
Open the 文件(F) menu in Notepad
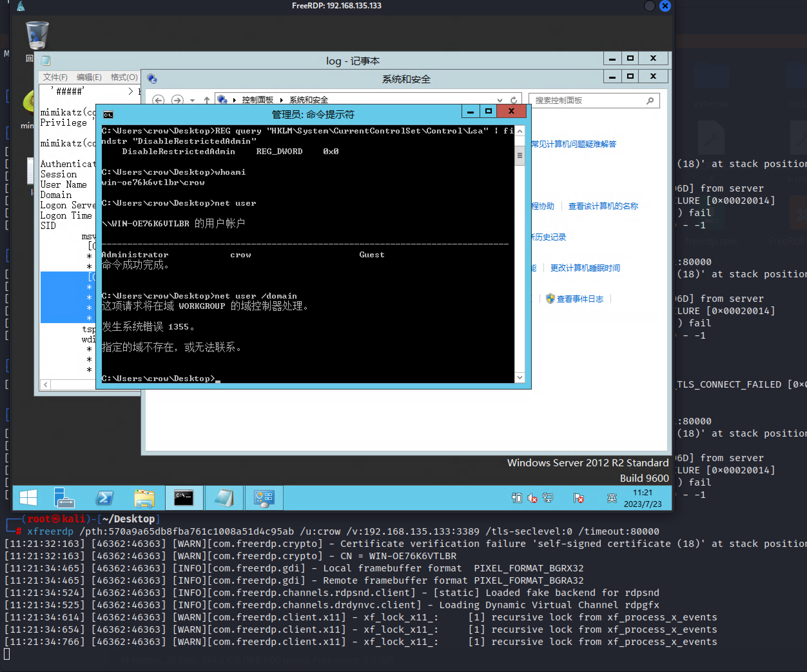pyautogui.click(x=55, y=77)
